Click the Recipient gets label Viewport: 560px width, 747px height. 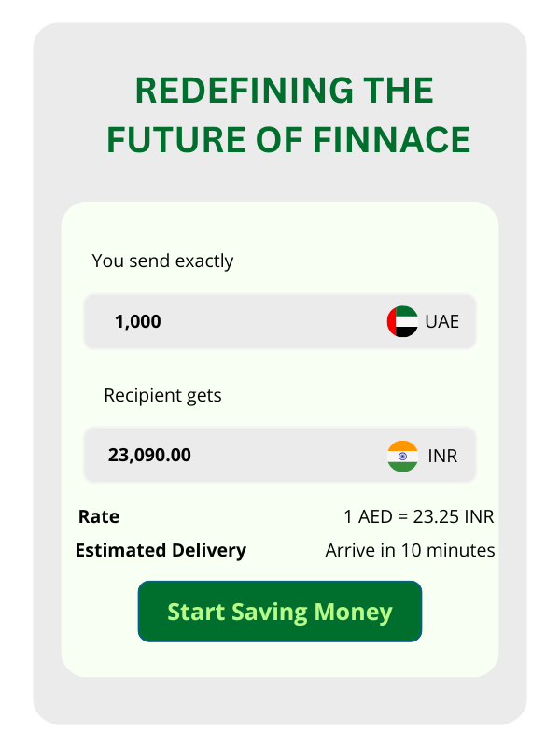point(162,395)
